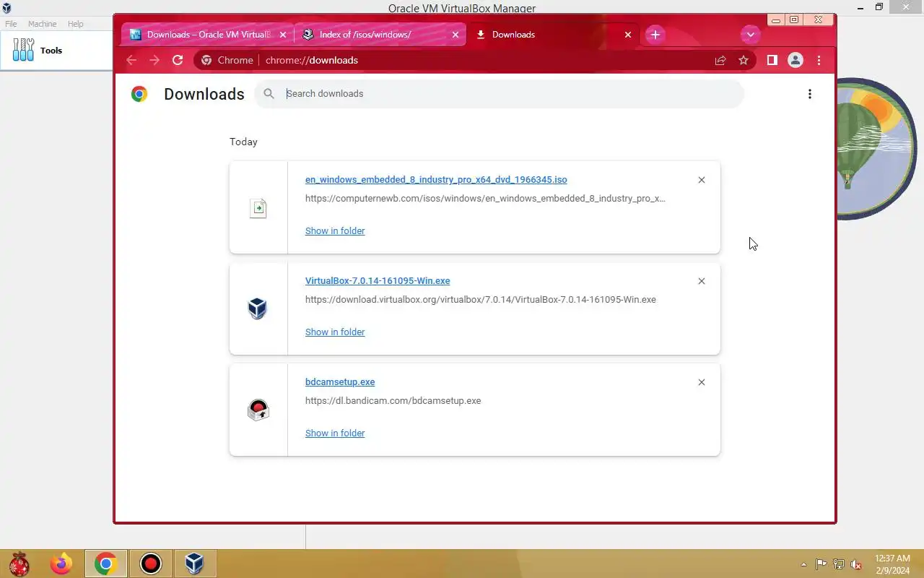924x578 pixels.
Task: Open the VirtualBox-7.0.14-161095-Win.exe link
Action: click(378, 281)
